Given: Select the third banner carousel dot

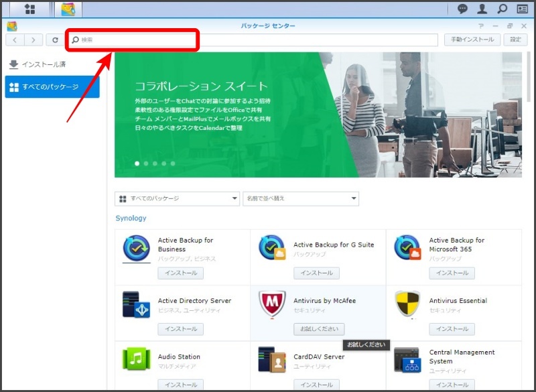Looking at the screenshot, I should tap(155, 164).
